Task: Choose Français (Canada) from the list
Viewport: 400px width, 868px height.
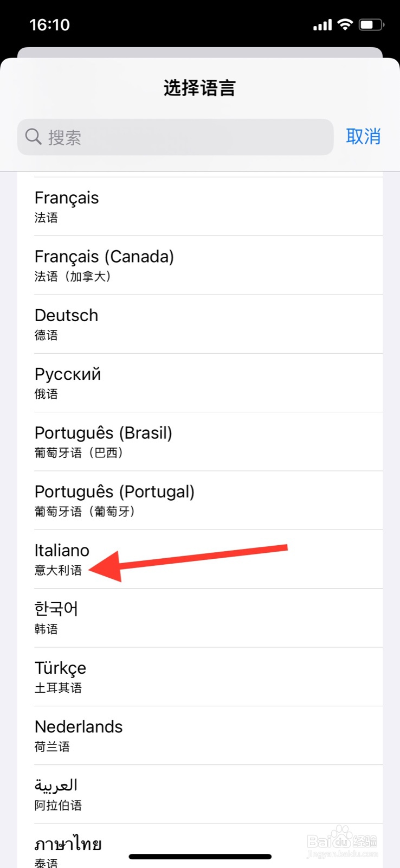Action: (x=200, y=265)
